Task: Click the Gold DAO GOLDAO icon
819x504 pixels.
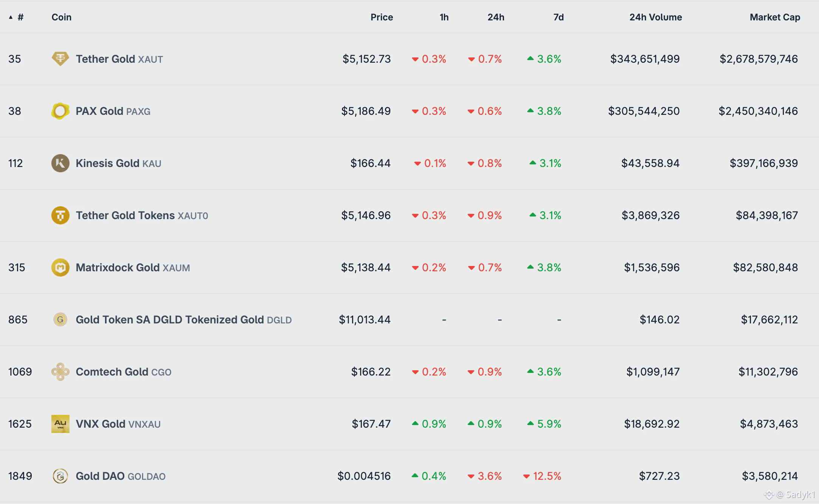Action: [60, 476]
